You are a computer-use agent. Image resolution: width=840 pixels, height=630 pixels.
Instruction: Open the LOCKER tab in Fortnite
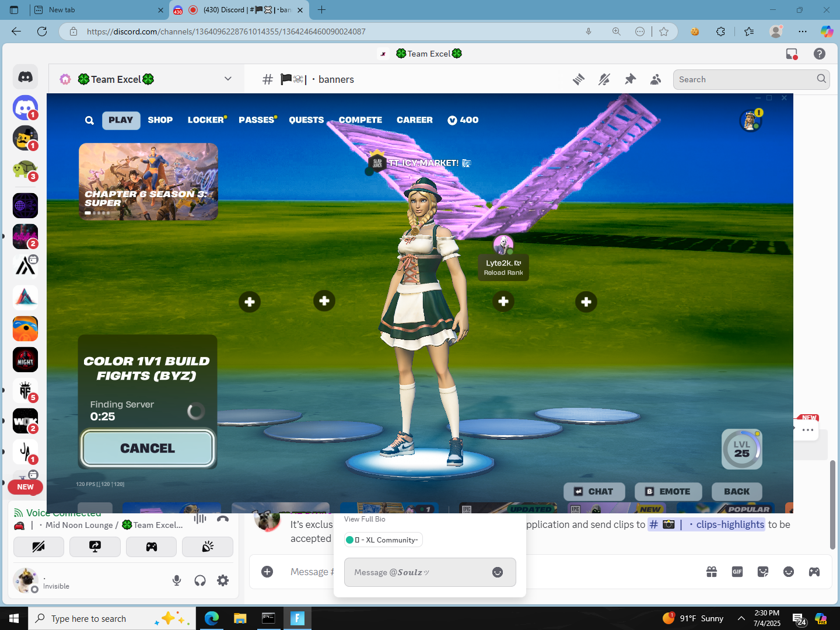[206, 120]
